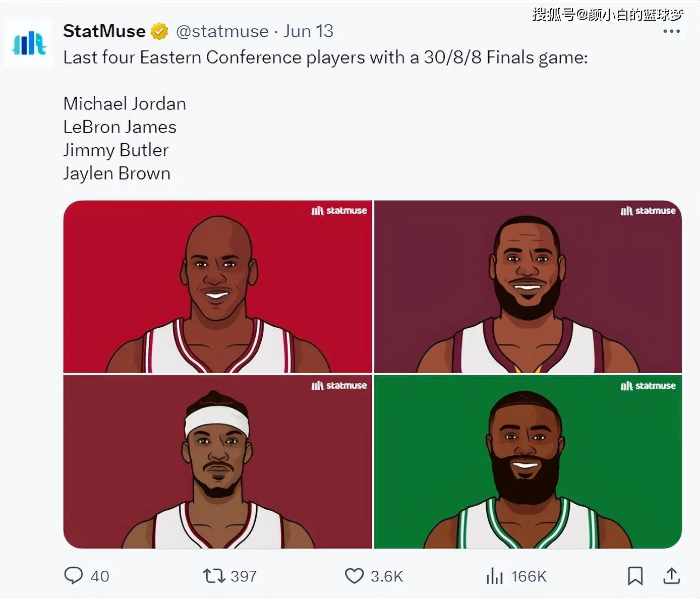Open the Jun 13 timestamp link
This screenshot has height=599, width=700.
[x=308, y=31]
